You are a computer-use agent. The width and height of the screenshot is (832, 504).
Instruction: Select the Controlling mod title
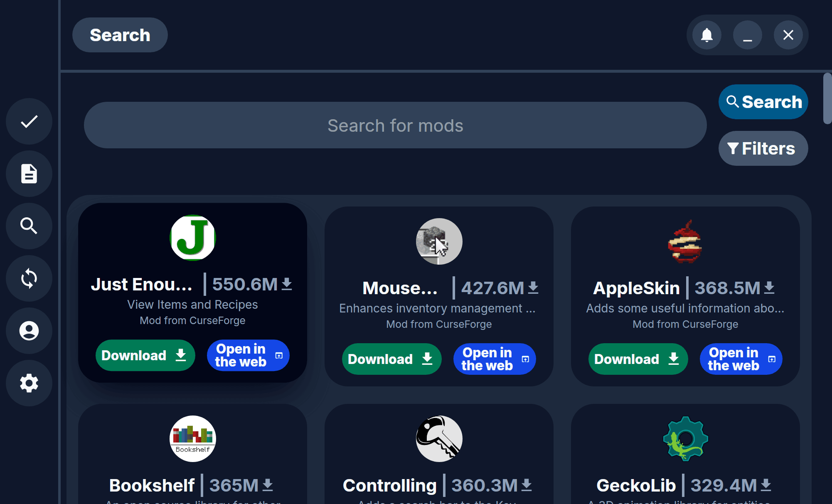point(389,485)
